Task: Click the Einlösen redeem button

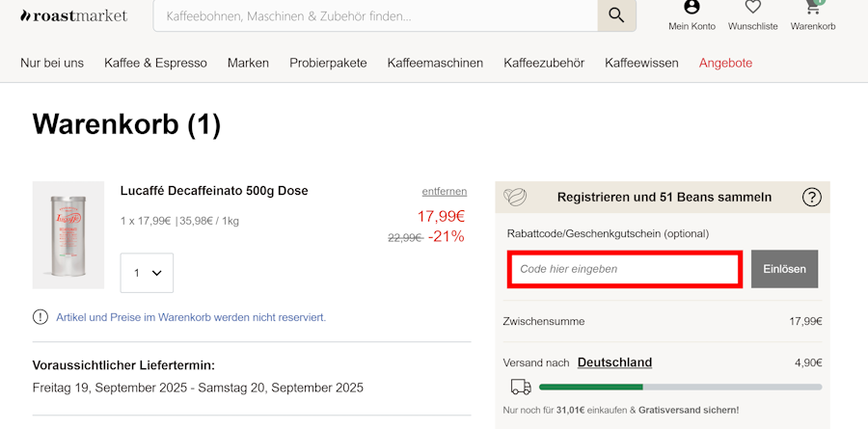Action: pyautogui.click(x=784, y=269)
